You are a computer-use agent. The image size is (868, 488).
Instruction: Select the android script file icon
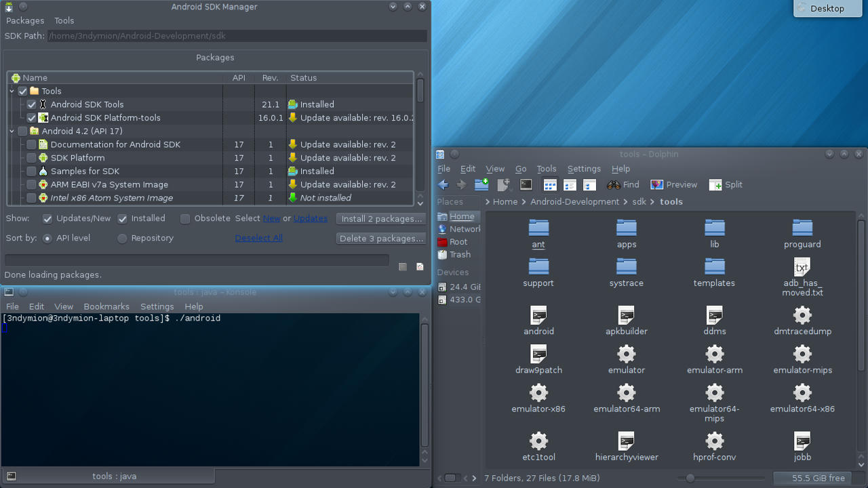click(538, 314)
